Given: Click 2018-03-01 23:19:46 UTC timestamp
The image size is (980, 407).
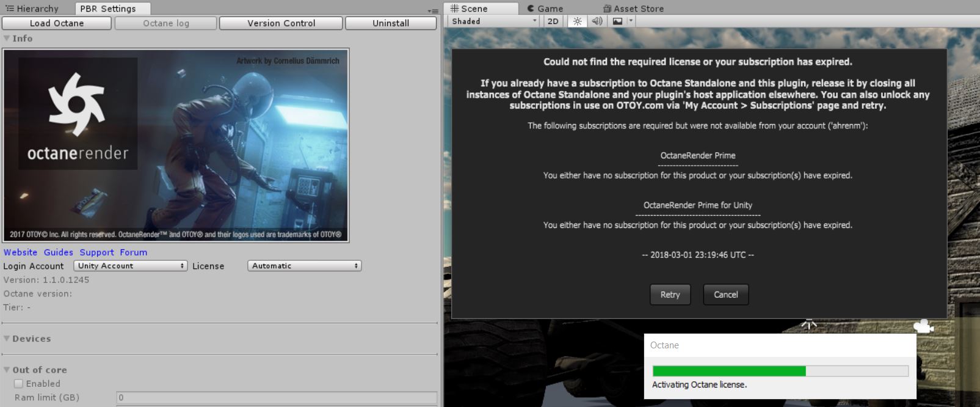Looking at the screenshot, I should click(x=698, y=255).
